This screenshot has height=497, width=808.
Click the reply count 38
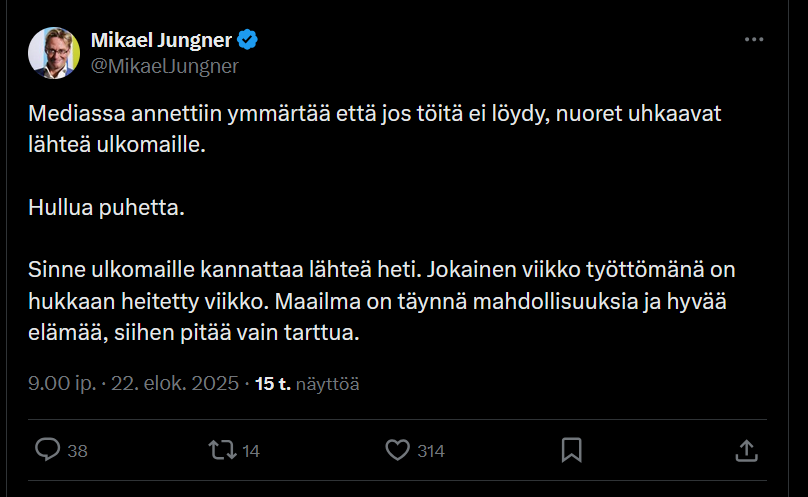(77, 451)
